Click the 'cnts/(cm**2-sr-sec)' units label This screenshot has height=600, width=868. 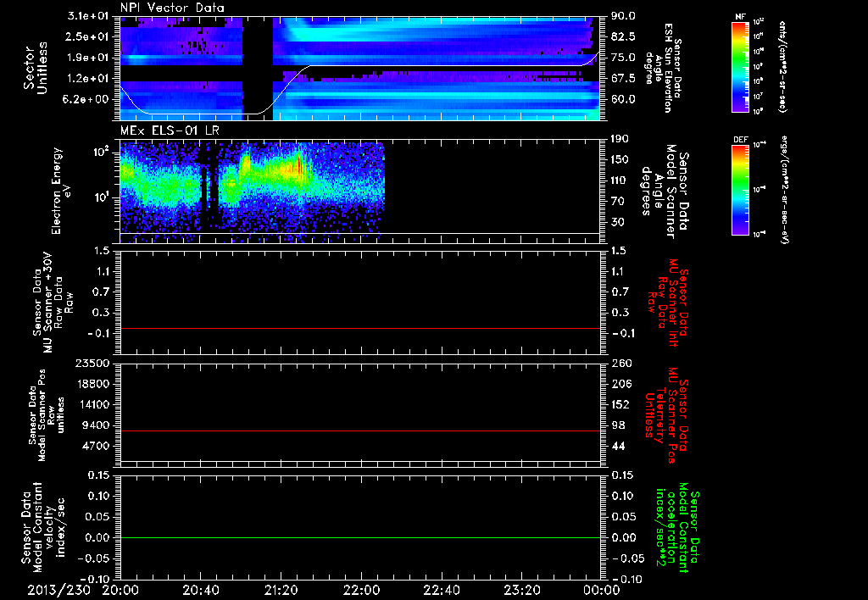[782, 67]
